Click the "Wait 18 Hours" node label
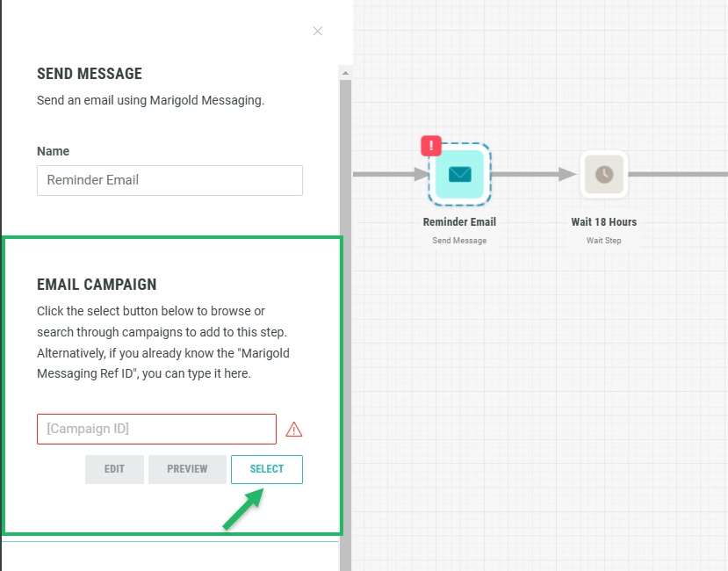Screen dimensions: 728x571 tap(603, 222)
